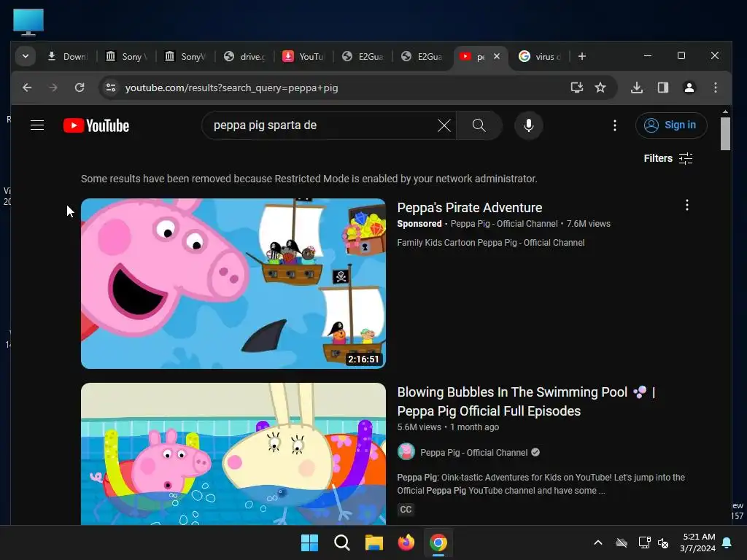Image resolution: width=747 pixels, height=560 pixels.
Task: Switch to the YouTu downloader tab
Action: coord(303,57)
